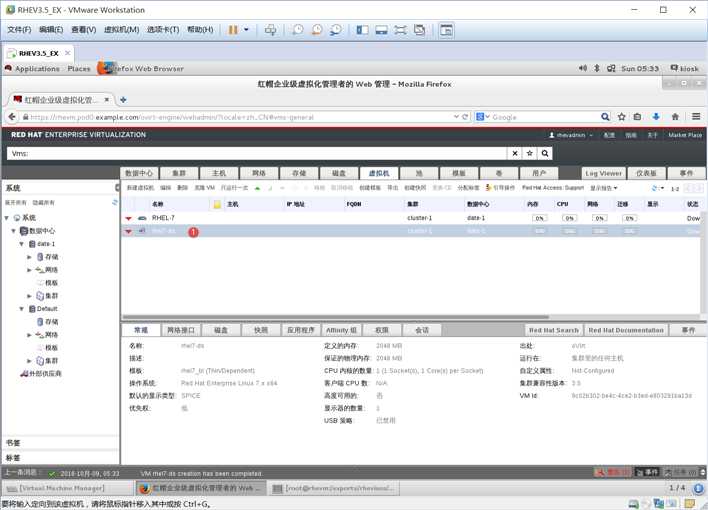
Task: Reload the page with refresh icon
Action: (465, 117)
